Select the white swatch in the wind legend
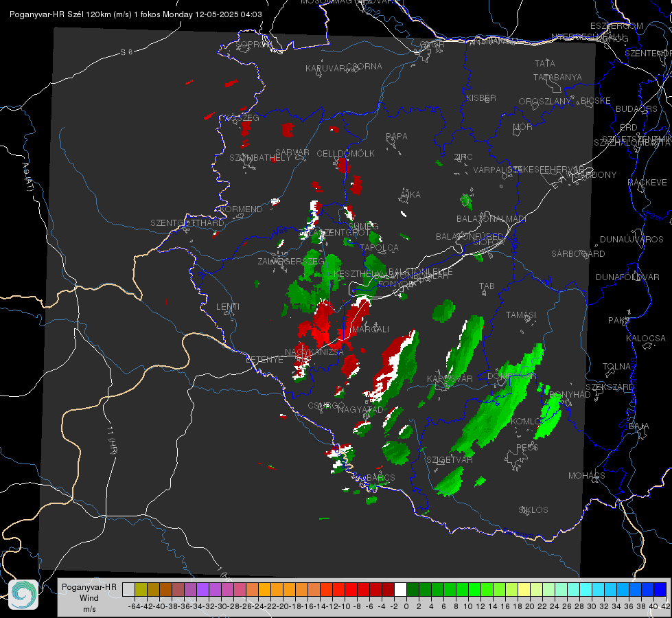This screenshot has height=618, width=672. tap(400, 590)
